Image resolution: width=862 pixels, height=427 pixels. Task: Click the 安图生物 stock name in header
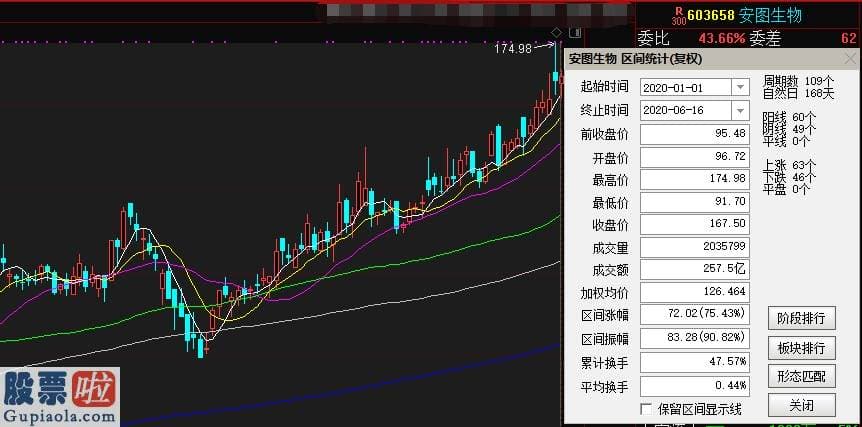click(770, 15)
